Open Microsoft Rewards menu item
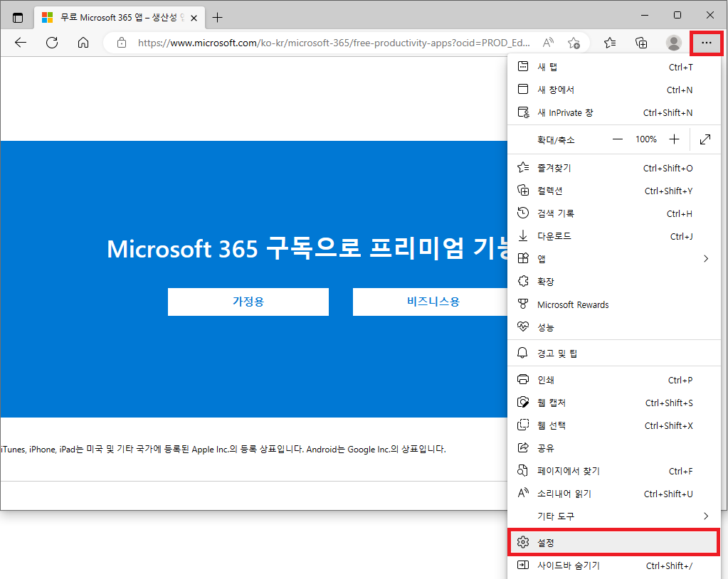This screenshot has width=728, height=579. pyautogui.click(x=614, y=304)
